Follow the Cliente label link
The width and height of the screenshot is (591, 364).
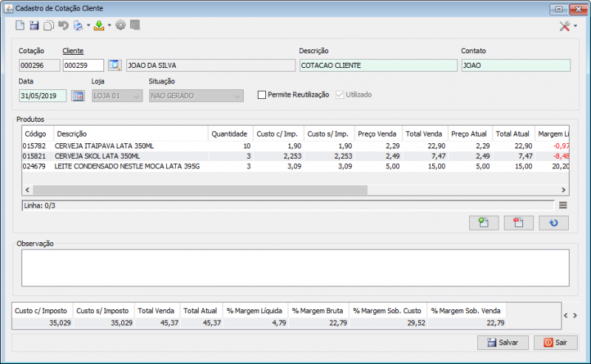[72, 51]
